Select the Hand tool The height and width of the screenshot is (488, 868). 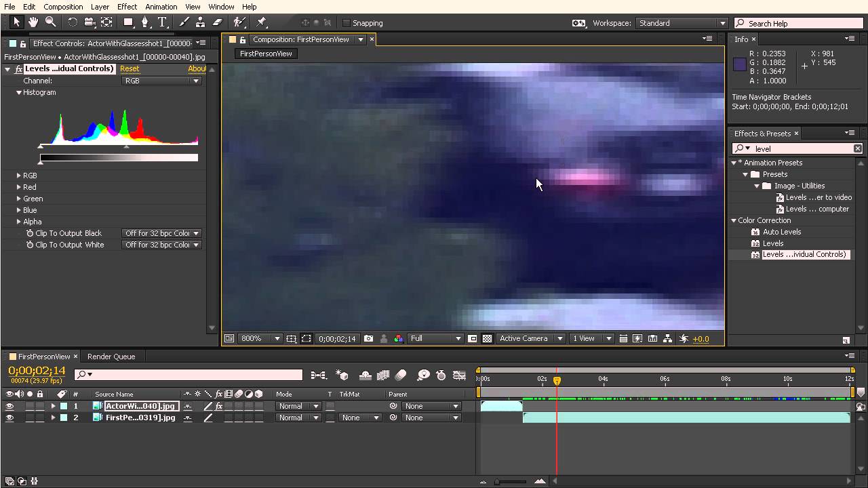[33, 22]
